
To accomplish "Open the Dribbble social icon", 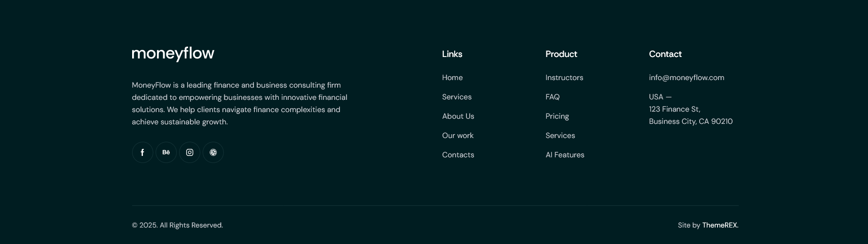I will point(213,153).
